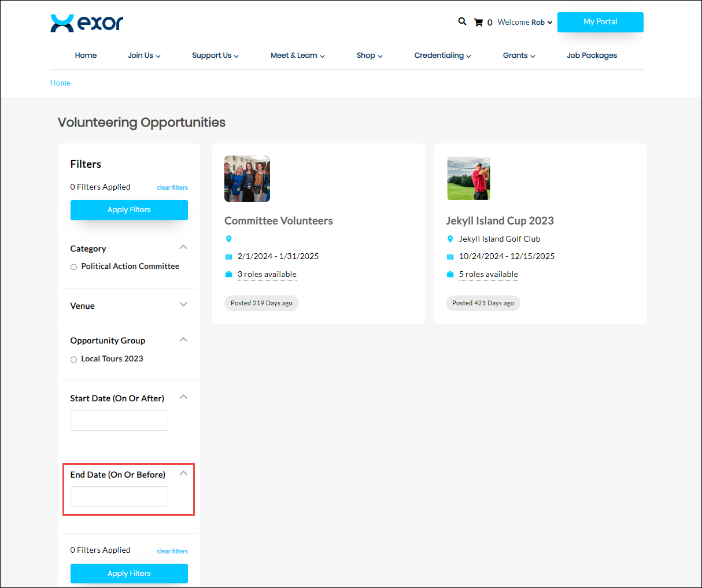702x588 pixels.
Task: Open the shopping cart icon
Action: [478, 23]
